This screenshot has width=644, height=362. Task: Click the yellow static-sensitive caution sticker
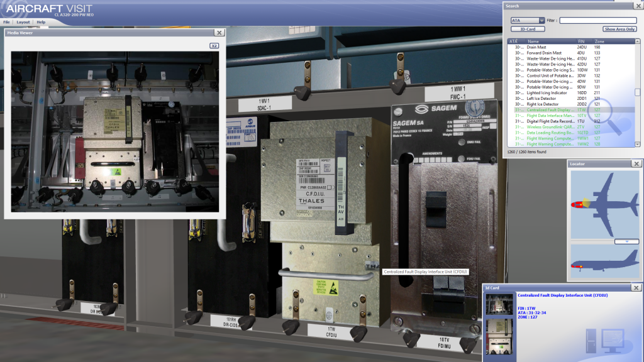pos(326,287)
